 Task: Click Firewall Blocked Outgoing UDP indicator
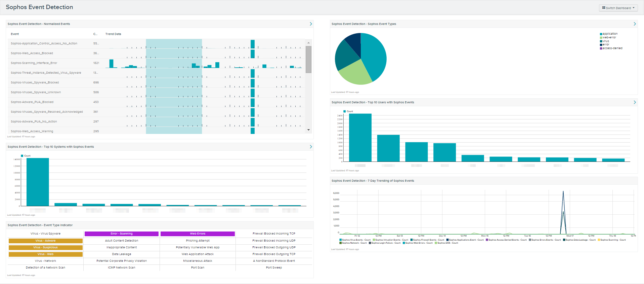tap(274, 247)
